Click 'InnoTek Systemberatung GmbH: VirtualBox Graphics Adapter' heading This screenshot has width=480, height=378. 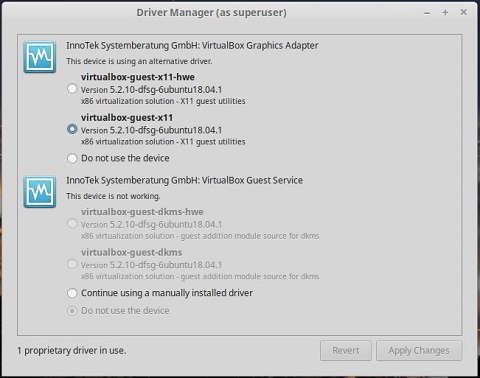coord(192,45)
